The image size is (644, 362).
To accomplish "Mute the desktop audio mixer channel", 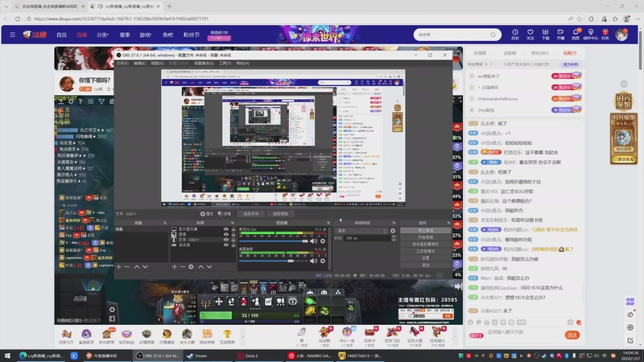I will [313, 261].
